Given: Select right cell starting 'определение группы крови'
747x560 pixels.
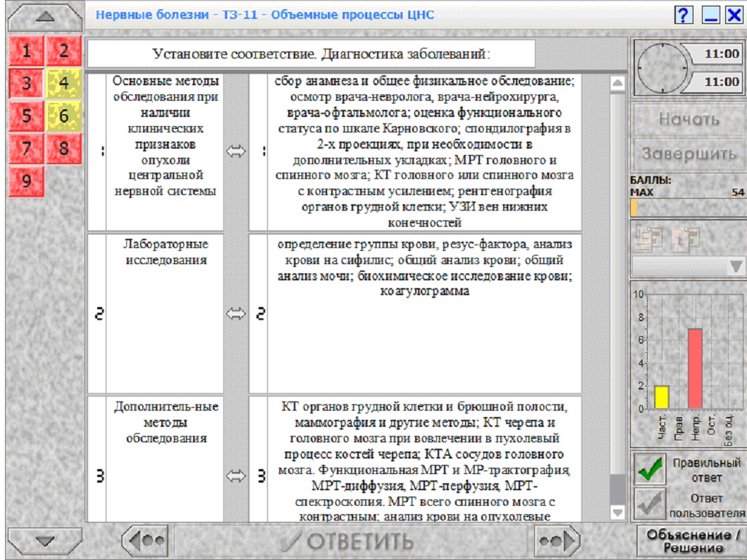Looking at the screenshot, I should [424, 313].
